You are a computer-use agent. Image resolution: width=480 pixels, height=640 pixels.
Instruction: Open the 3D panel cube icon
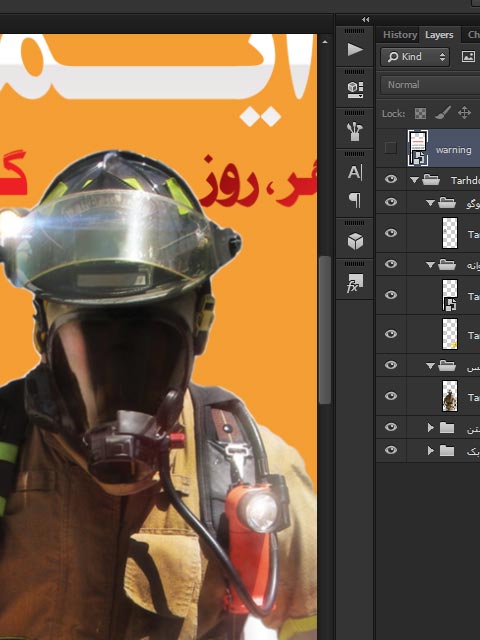[x=355, y=241]
